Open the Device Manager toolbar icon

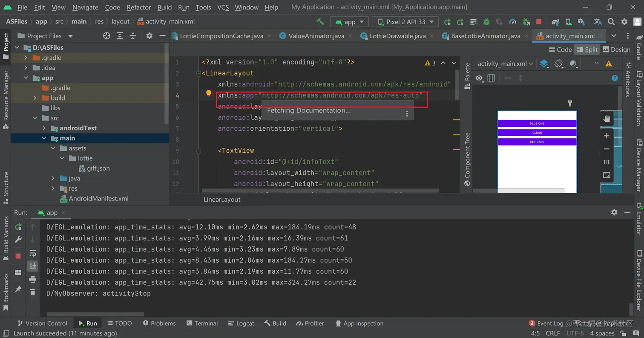click(569, 22)
